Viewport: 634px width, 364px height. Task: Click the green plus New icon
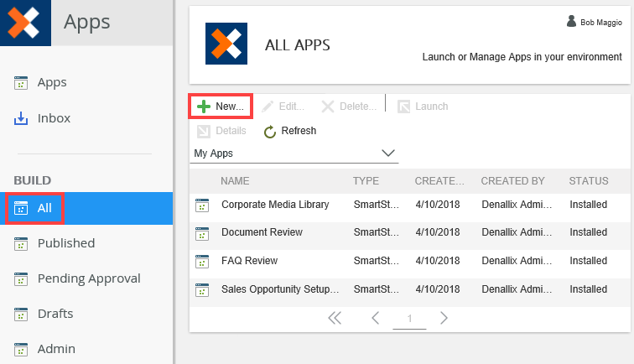click(x=204, y=107)
